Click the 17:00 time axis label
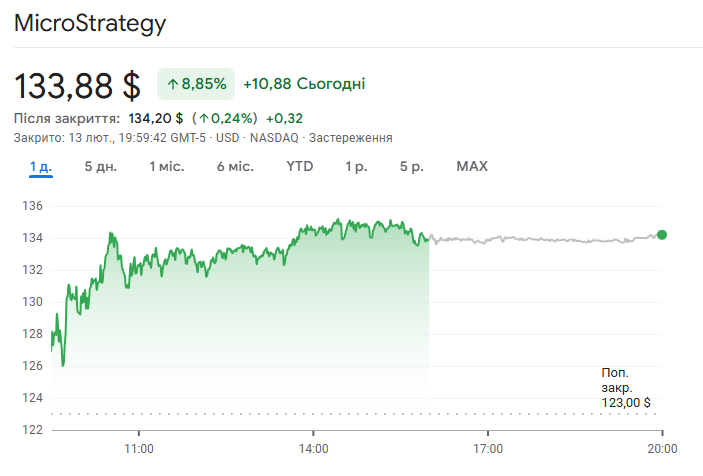Viewport: 703px width, 476px height. pyautogui.click(x=488, y=448)
